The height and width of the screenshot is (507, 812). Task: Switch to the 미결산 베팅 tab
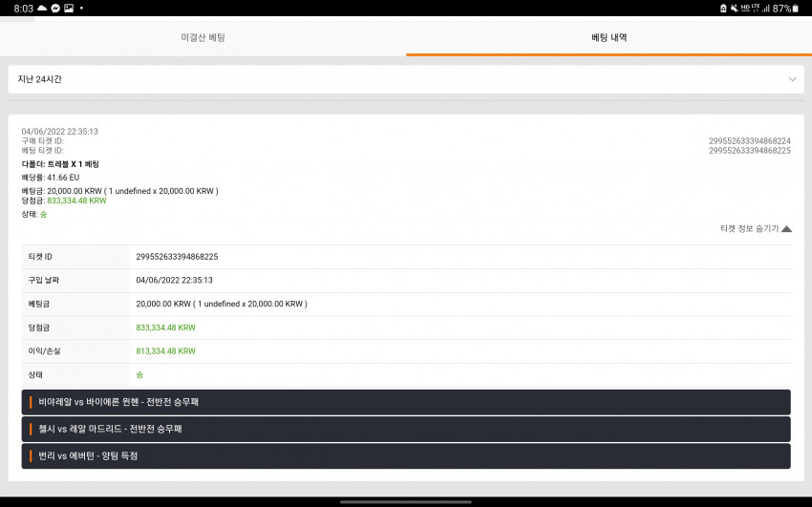coord(203,37)
